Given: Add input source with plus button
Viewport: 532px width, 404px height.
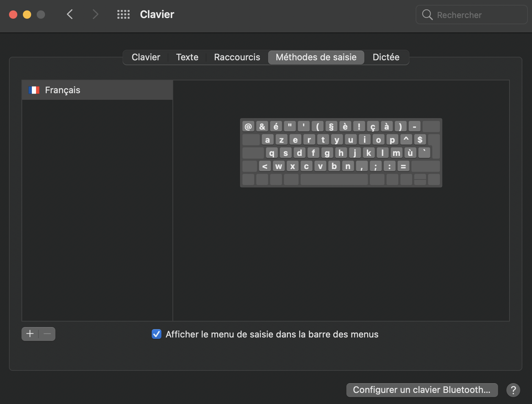Looking at the screenshot, I should [30, 334].
